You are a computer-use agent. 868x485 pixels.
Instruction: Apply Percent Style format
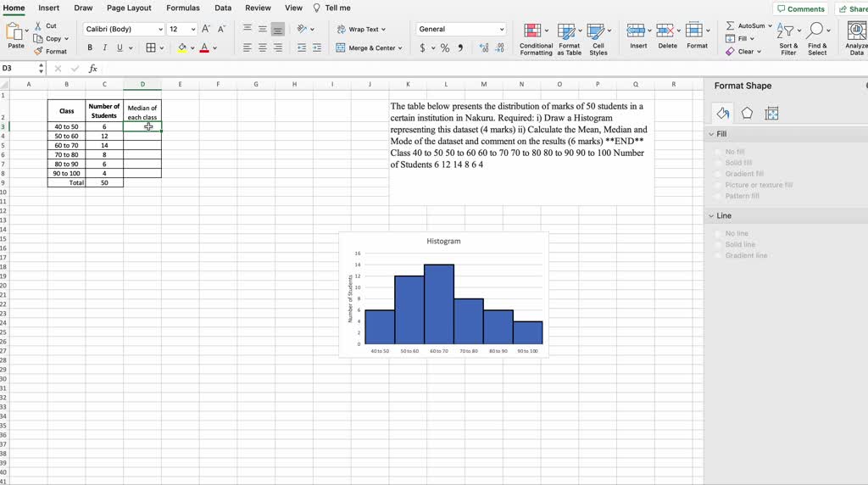click(x=444, y=48)
